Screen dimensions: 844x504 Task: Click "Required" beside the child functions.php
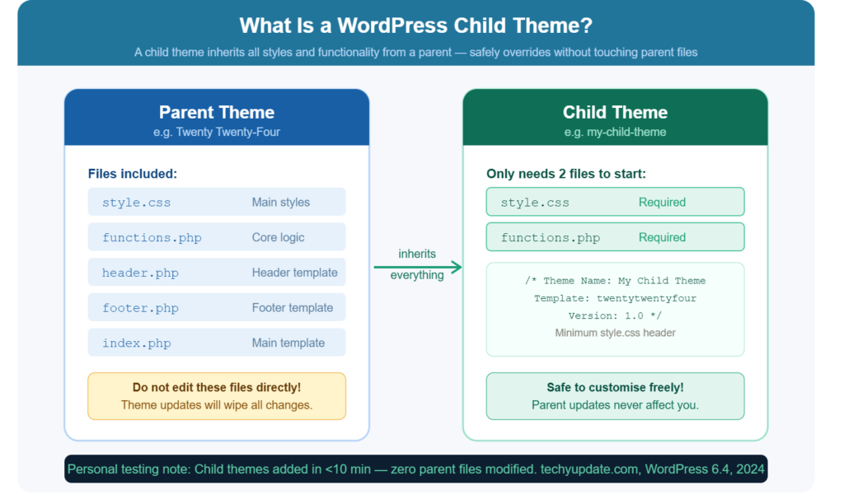pos(662,237)
